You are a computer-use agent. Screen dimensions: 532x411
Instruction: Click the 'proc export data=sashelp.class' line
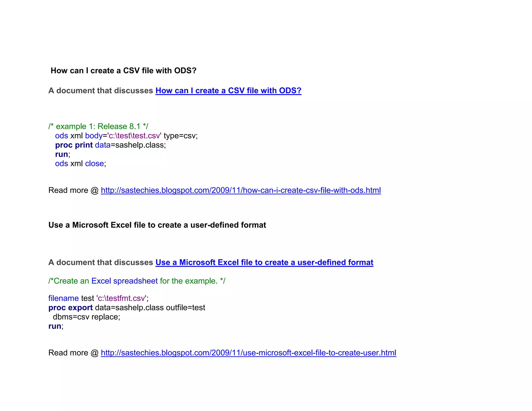(127, 308)
